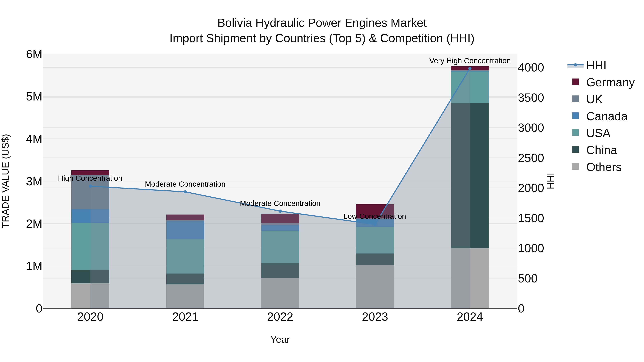Toggle Canada series in legend
Screen dimensions: 644x362
pos(599,116)
